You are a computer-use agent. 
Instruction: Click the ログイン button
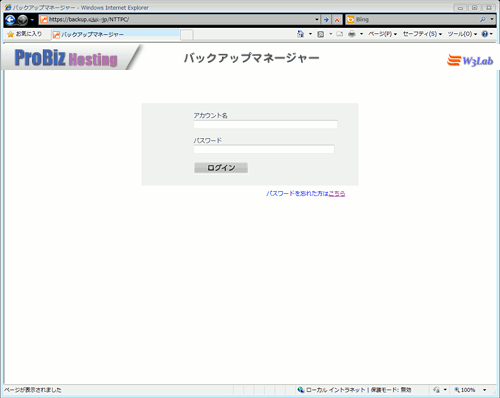[221, 168]
